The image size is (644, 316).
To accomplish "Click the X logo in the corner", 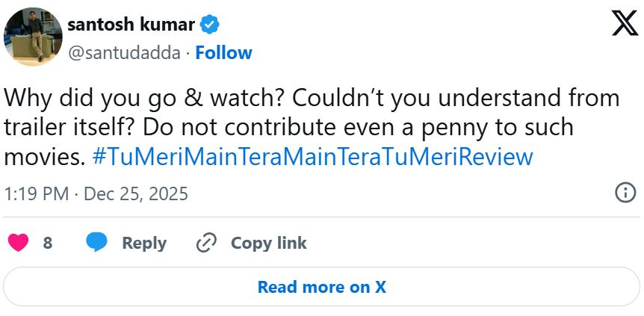I will [624, 25].
